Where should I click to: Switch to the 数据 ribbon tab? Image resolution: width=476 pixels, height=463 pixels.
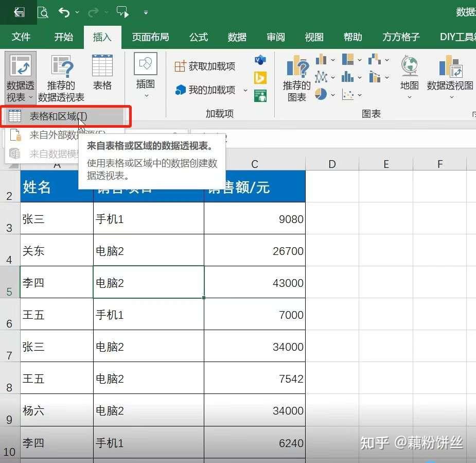point(236,37)
